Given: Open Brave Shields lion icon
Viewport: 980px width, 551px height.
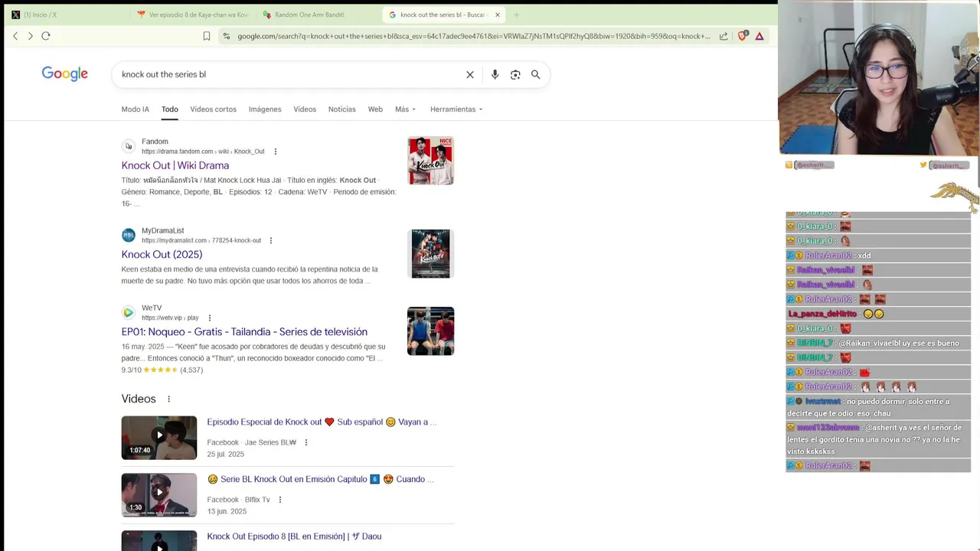Looking at the screenshot, I should [742, 36].
